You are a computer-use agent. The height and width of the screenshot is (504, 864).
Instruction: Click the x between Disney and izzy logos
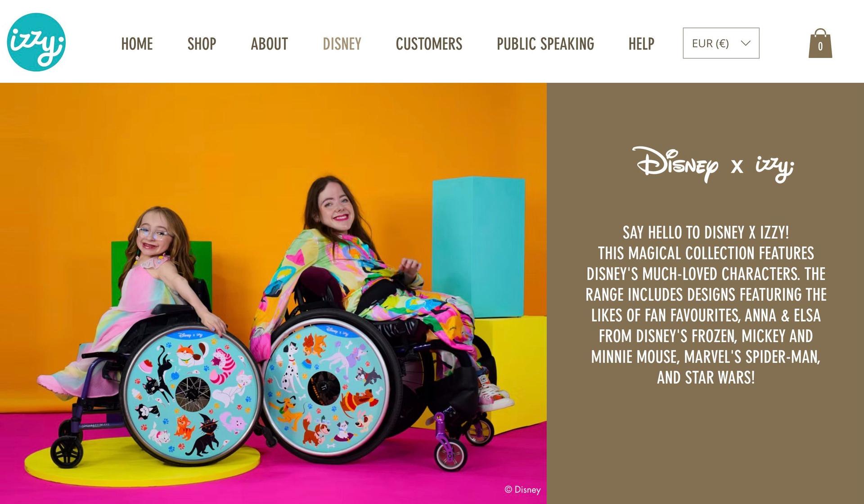[737, 166]
